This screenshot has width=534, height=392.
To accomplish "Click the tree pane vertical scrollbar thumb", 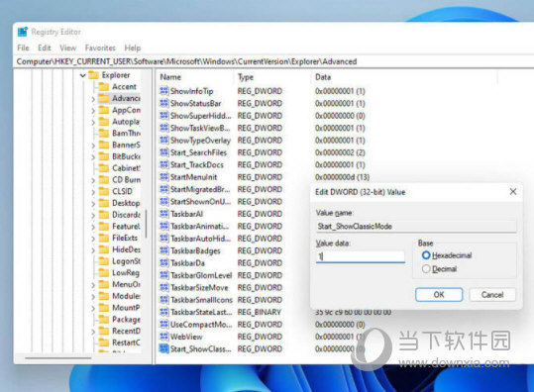I will pyautogui.click(x=146, y=224).
